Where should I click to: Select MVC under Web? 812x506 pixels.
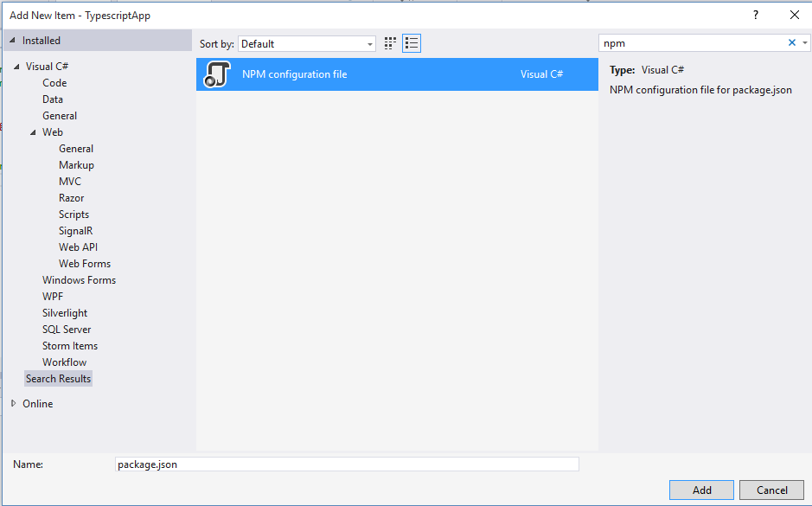pos(70,182)
